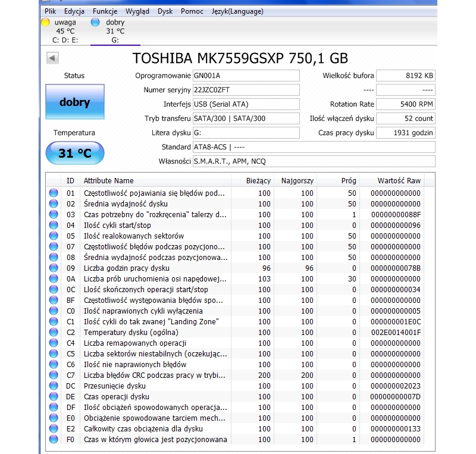Click the Próg column header
Screen dimensions: 476x454
pos(338,181)
